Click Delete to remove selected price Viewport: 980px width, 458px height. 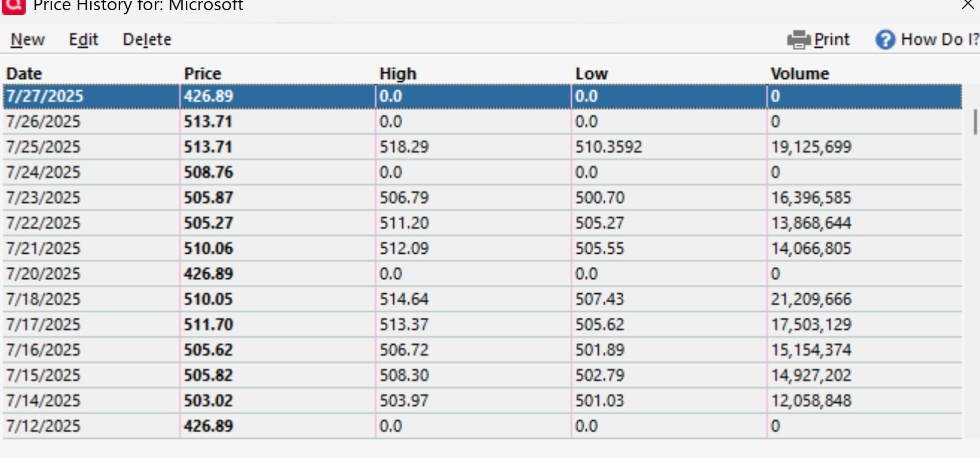(147, 39)
